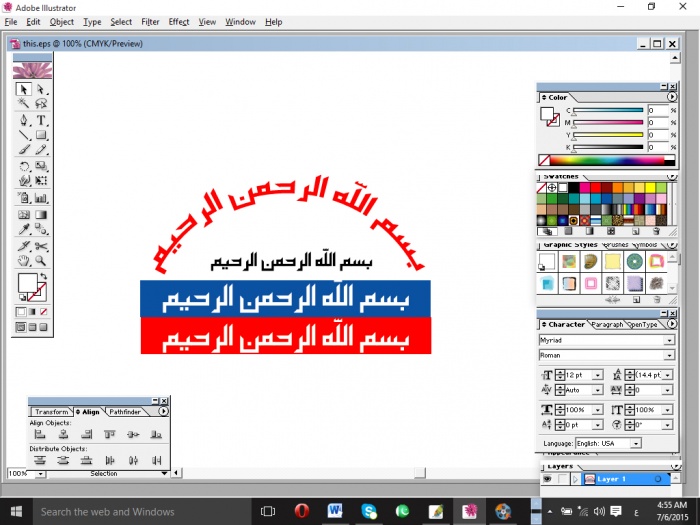Open the leading 14.4 pt dropdown
The width and height of the screenshot is (700, 525).
(x=667, y=375)
